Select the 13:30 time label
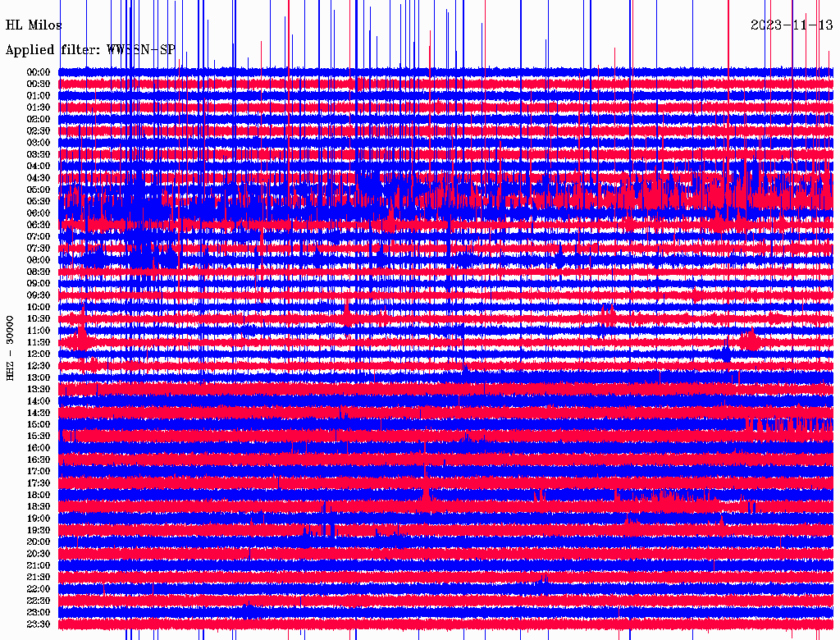840x640 pixels. point(39,389)
